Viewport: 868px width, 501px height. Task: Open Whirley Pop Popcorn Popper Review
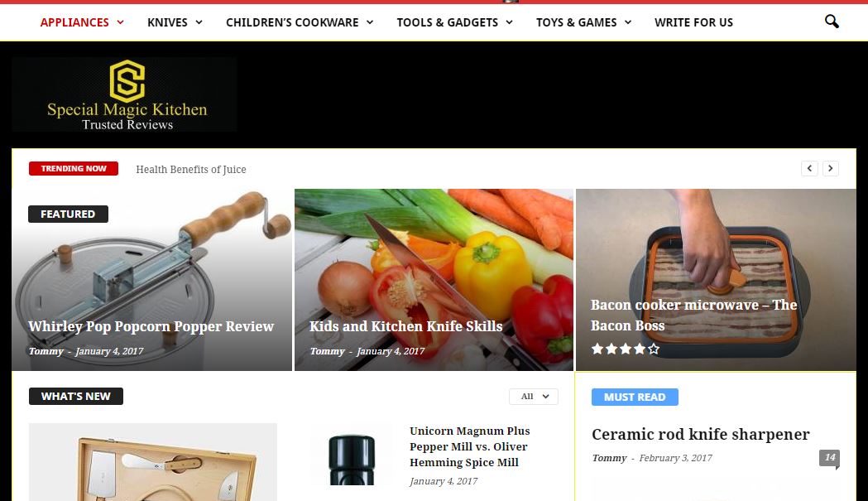[x=151, y=326]
